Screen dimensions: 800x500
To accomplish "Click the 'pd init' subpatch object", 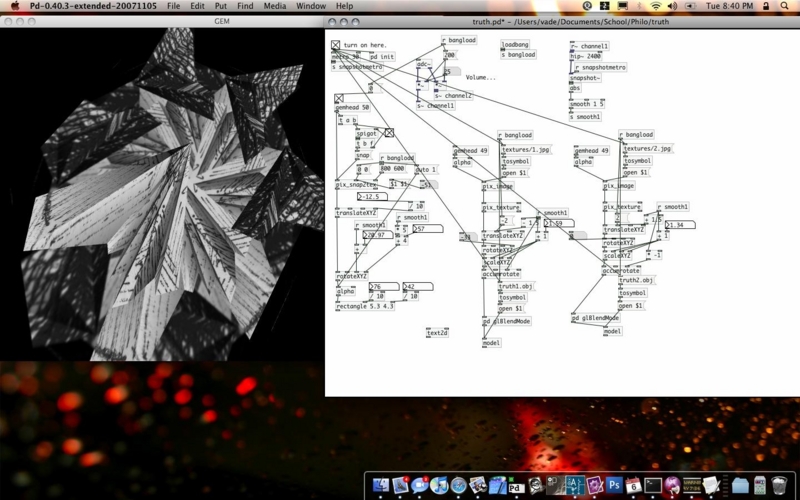I will click(382, 57).
